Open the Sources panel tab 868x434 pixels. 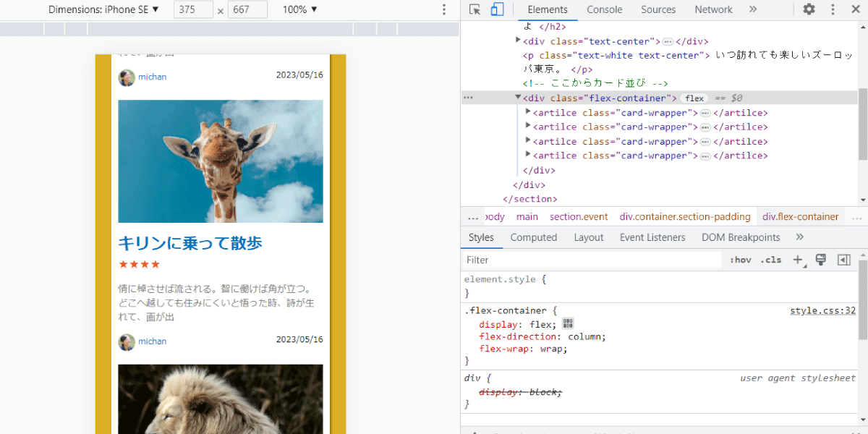pos(658,9)
